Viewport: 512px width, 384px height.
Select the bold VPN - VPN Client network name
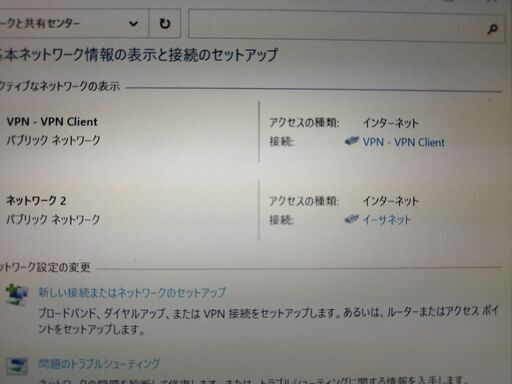click(52, 122)
